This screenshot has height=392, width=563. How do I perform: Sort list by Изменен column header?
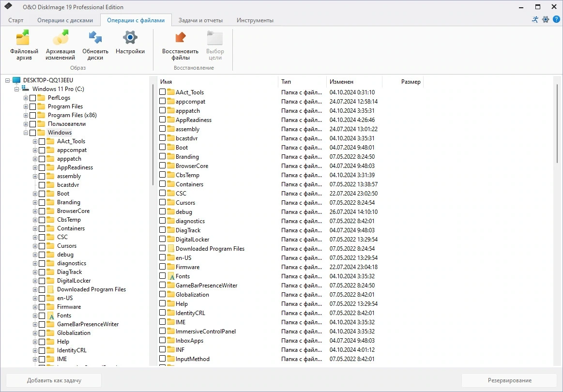(354, 82)
